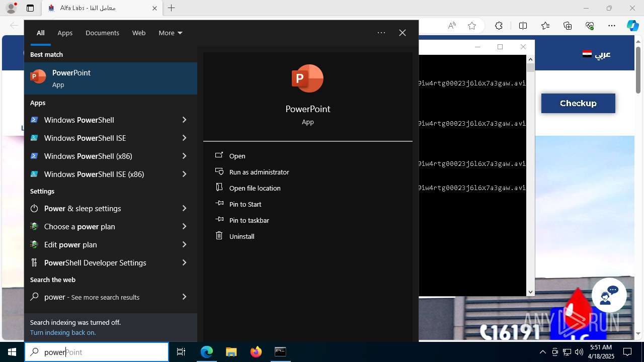
Task: Open search panel options ellipsis menu
Action: pyautogui.click(x=381, y=33)
